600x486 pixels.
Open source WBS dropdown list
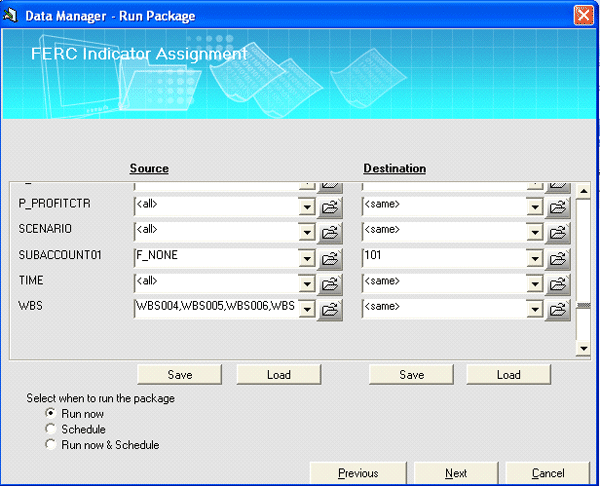307,310
